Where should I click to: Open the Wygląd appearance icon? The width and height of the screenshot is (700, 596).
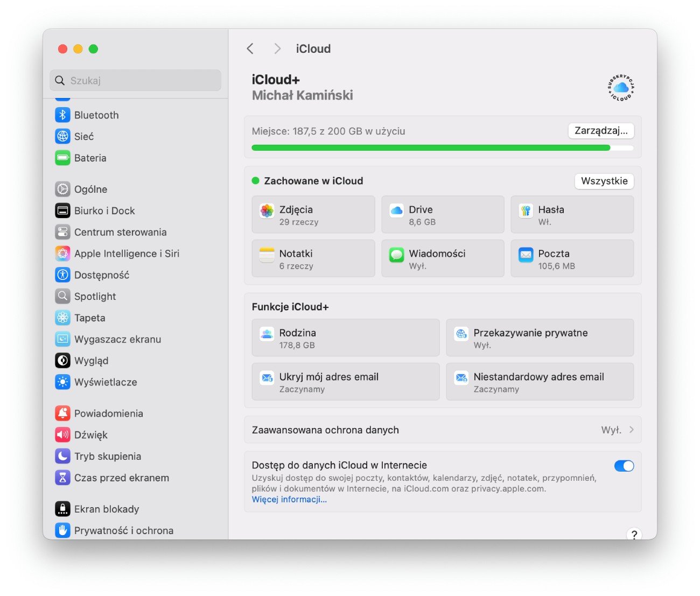click(x=62, y=361)
